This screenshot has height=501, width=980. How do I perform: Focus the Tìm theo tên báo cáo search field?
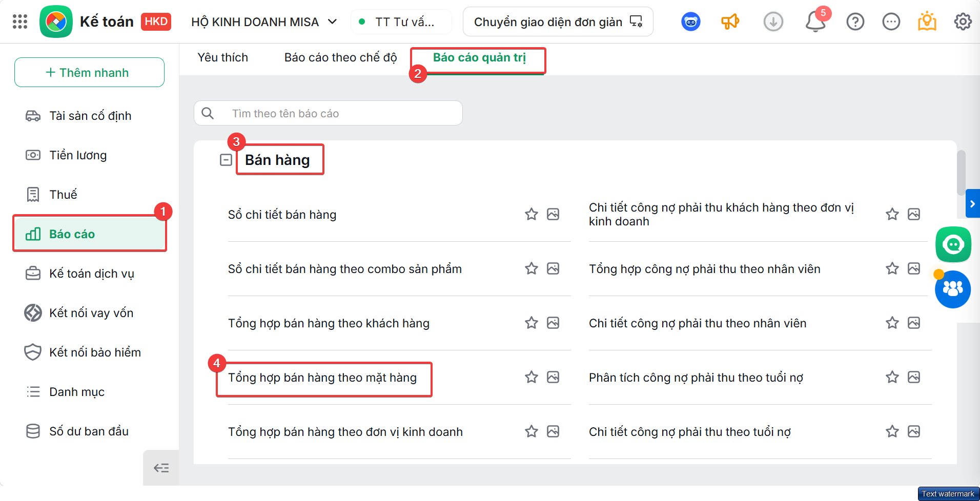tap(328, 113)
